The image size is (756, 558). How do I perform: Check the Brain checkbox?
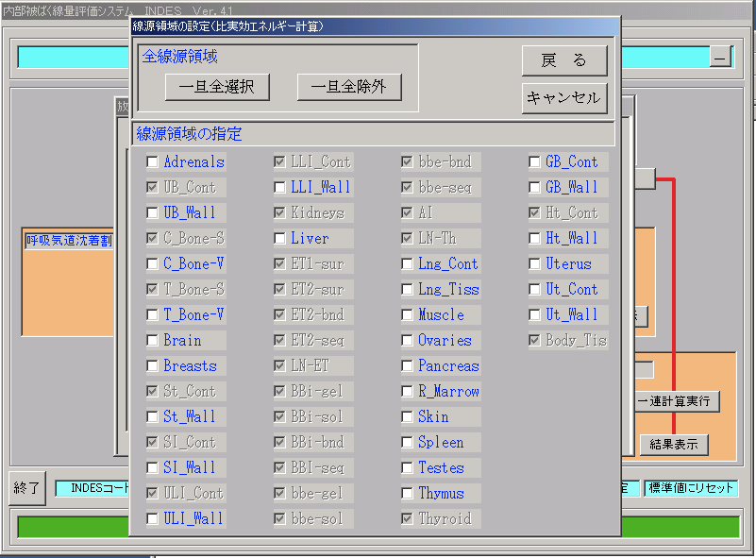tap(152, 341)
